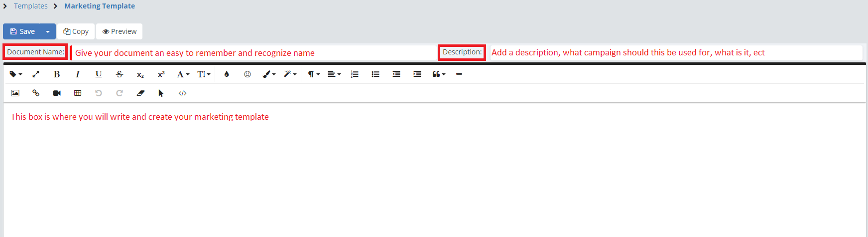
Task: Apply strikethrough formatting
Action: tap(120, 74)
